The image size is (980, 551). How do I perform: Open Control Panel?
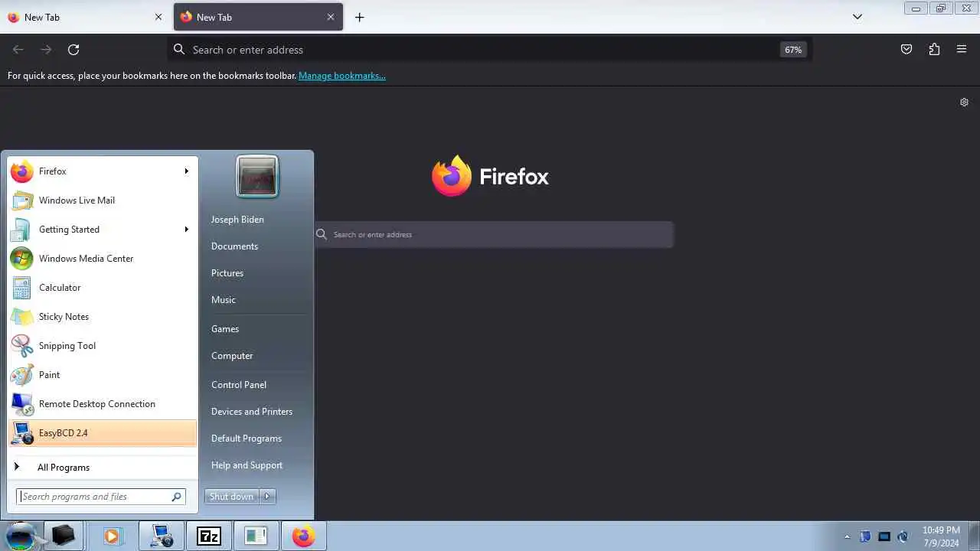[x=239, y=385]
